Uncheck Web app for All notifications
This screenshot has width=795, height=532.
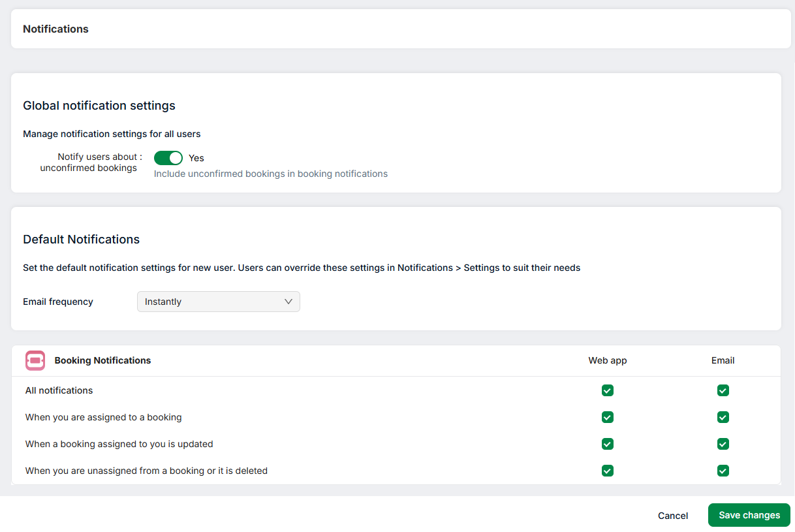coord(608,390)
